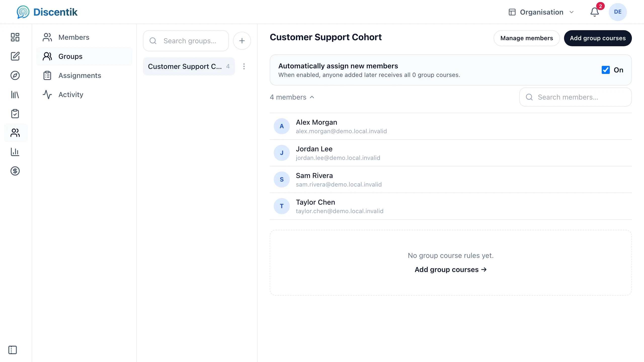This screenshot has width=644, height=362.
Task: Open three-dot menu for Customer Support group
Action: [244, 66]
